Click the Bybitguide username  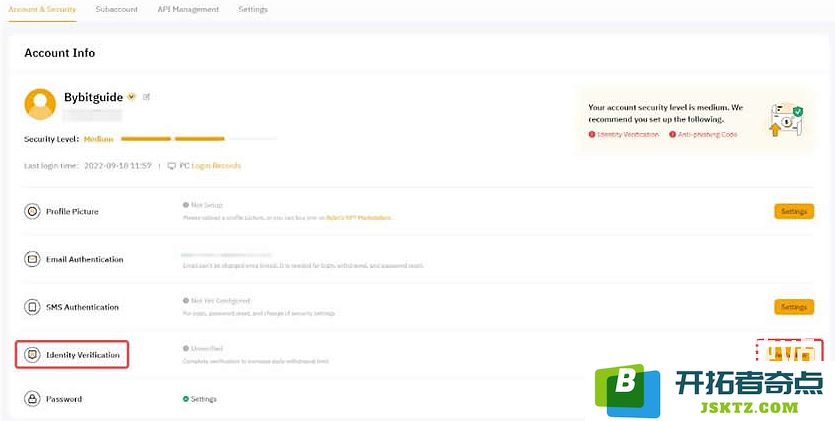(93, 97)
